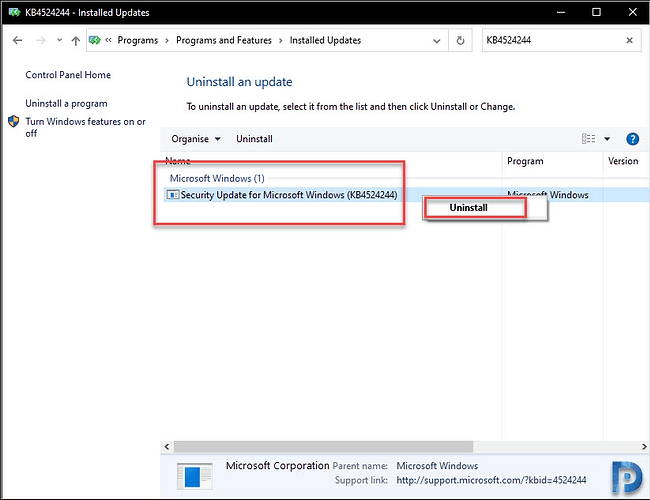Sort by the Program column header

pyautogui.click(x=525, y=161)
